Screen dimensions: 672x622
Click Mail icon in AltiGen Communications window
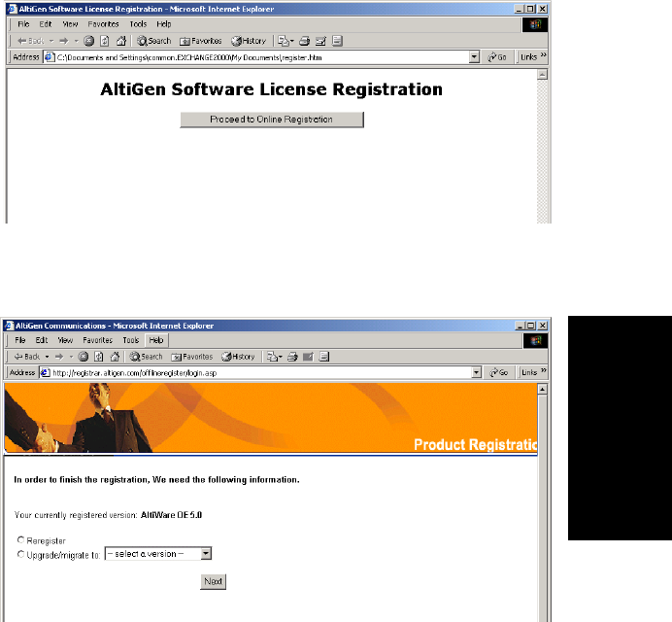[x=273, y=357]
